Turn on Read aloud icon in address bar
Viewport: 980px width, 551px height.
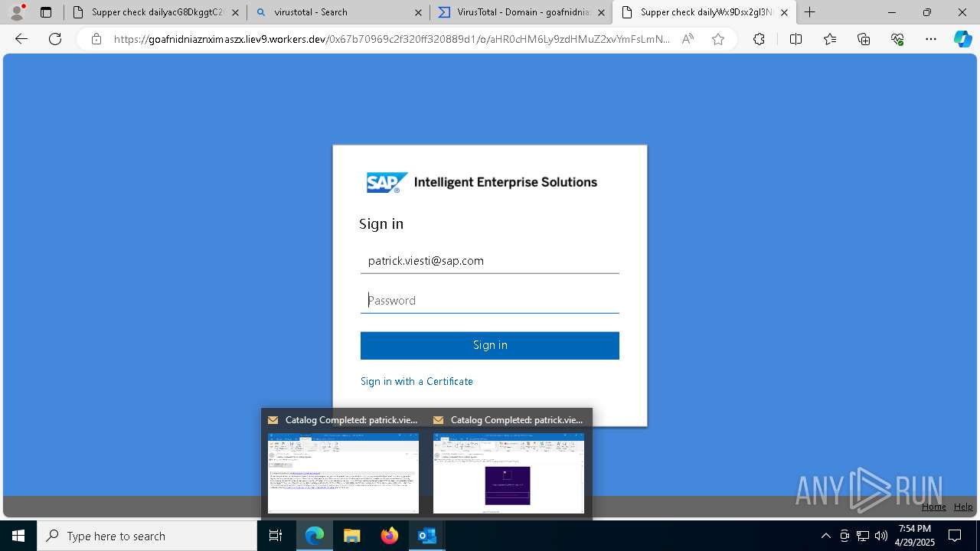click(x=688, y=39)
